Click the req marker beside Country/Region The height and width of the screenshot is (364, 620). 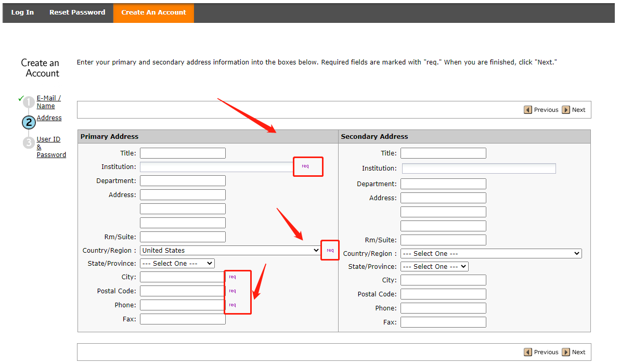(330, 251)
